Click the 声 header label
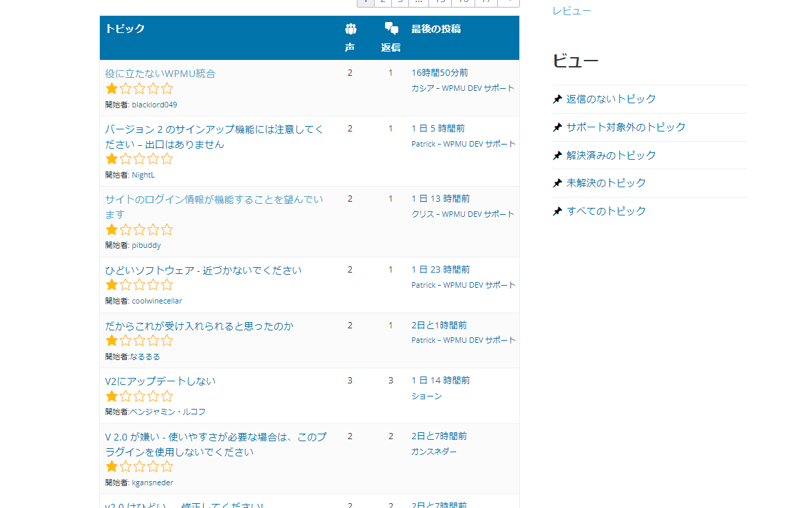This screenshot has width=812, height=508. point(350,47)
